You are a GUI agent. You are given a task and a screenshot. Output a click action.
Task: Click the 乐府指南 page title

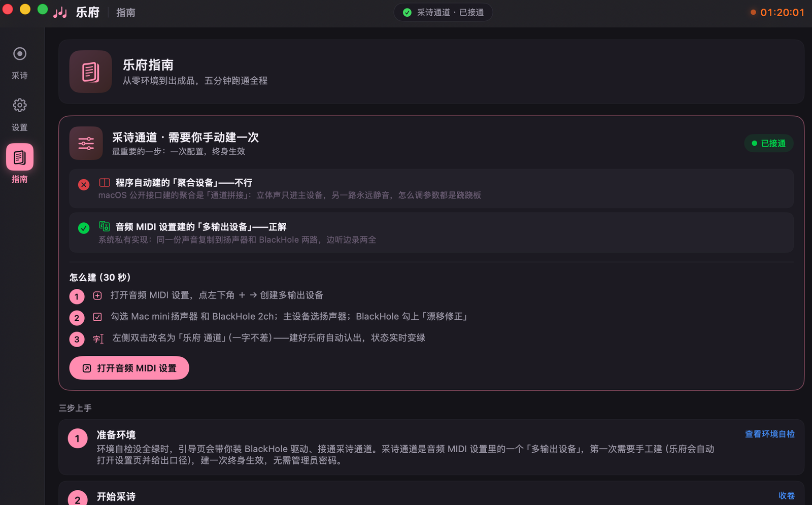point(148,65)
